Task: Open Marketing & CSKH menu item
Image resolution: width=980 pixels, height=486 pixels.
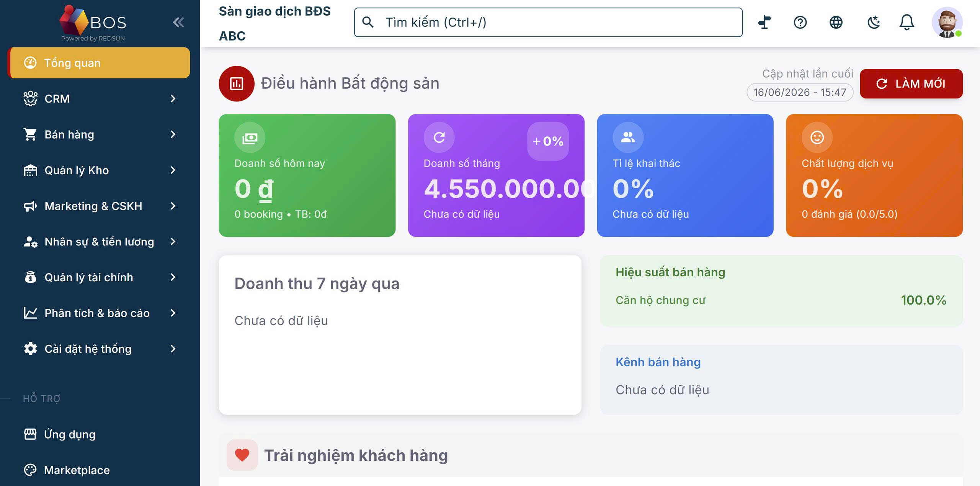Action: pyautogui.click(x=99, y=206)
